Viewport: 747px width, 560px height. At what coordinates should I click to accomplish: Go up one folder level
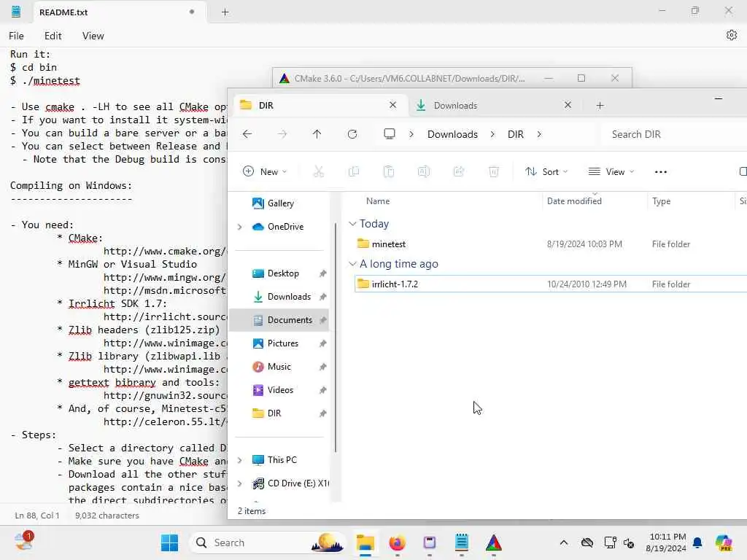coord(317,134)
